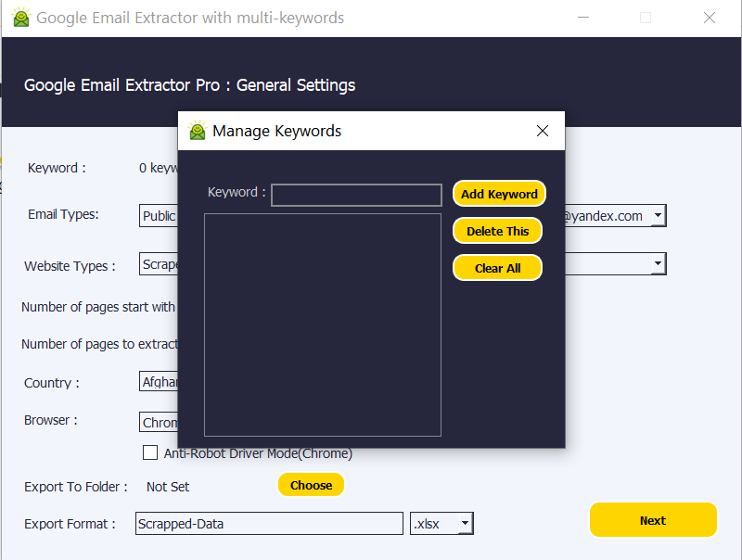Viewport: 742px width, 560px height.
Task: Click the Clear All button
Action: 497,268
